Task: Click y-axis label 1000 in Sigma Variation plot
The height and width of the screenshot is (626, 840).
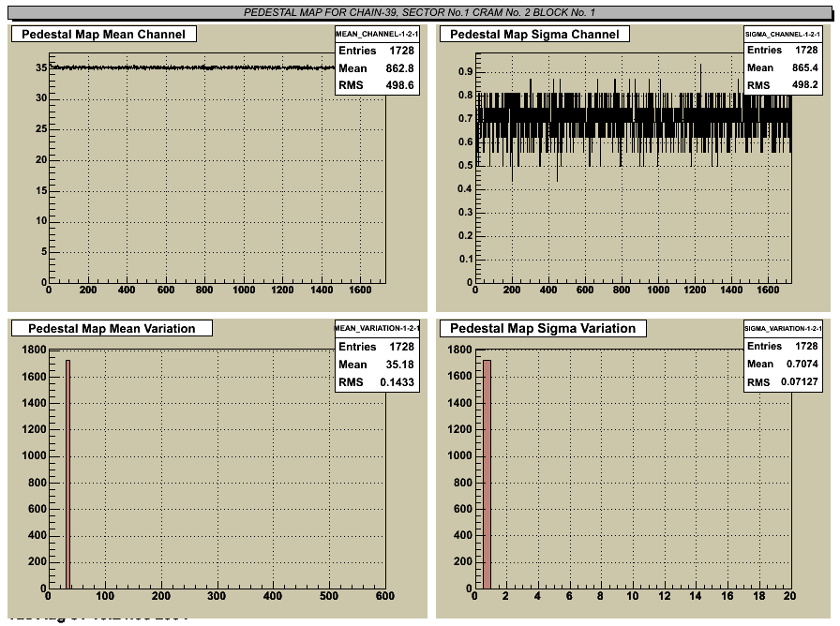Action: tap(459, 455)
